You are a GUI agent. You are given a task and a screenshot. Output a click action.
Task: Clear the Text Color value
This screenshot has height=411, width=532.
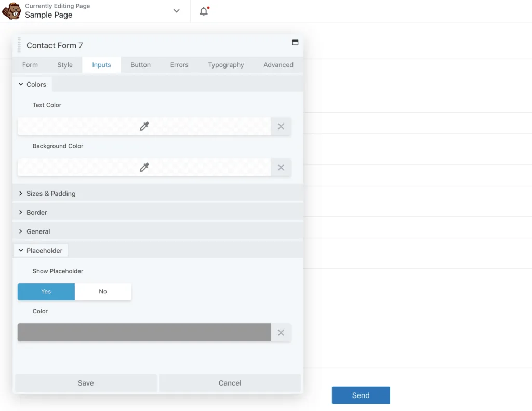tap(281, 127)
